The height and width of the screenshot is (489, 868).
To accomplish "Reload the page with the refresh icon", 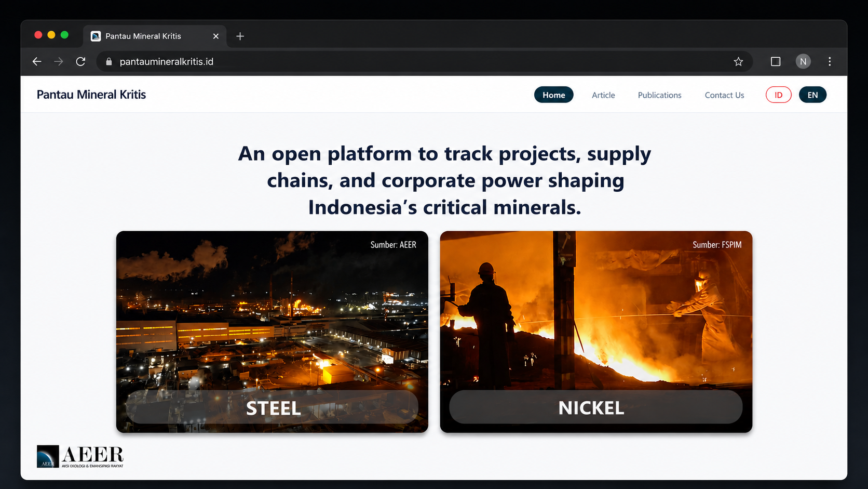I will (x=80, y=61).
